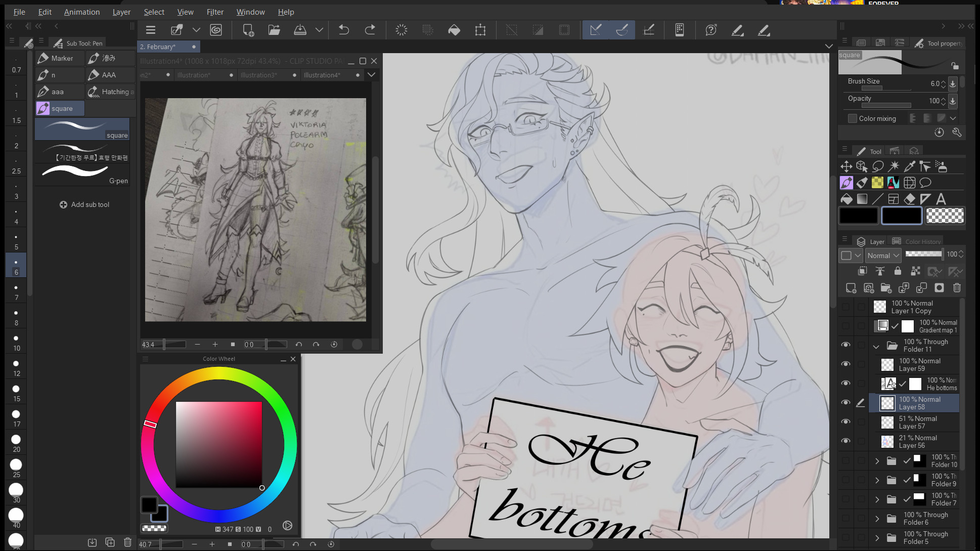980x551 pixels.
Task: Select the Eyedropper tool
Action: pyautogui.click(x=910, y=166)
